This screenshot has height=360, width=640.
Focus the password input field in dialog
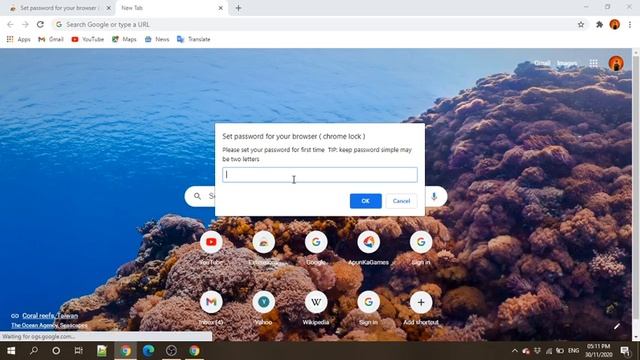click(320, 175)
